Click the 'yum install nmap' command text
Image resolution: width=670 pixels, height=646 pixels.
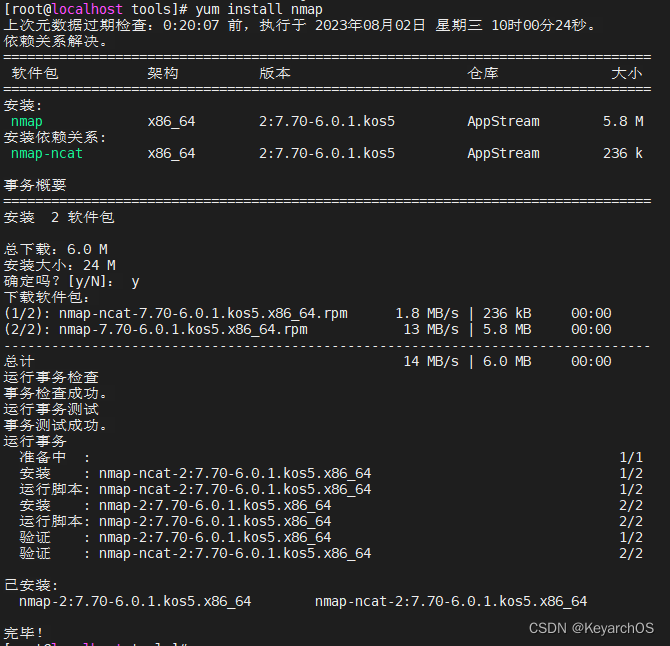pos(259,9)
